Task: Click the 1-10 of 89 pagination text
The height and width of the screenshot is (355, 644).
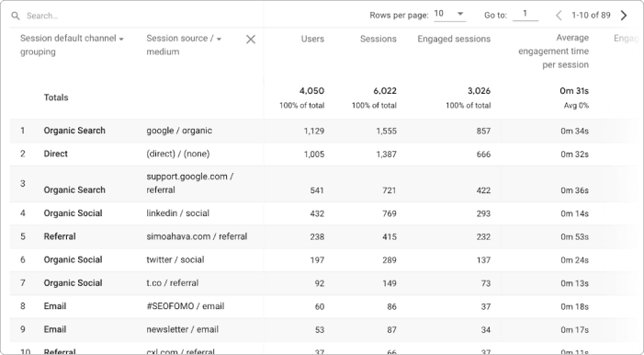Action: [591, 16]
